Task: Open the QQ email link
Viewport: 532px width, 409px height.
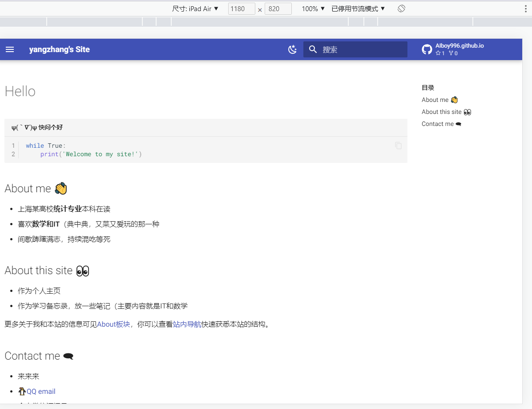Action: coord(41,391)
